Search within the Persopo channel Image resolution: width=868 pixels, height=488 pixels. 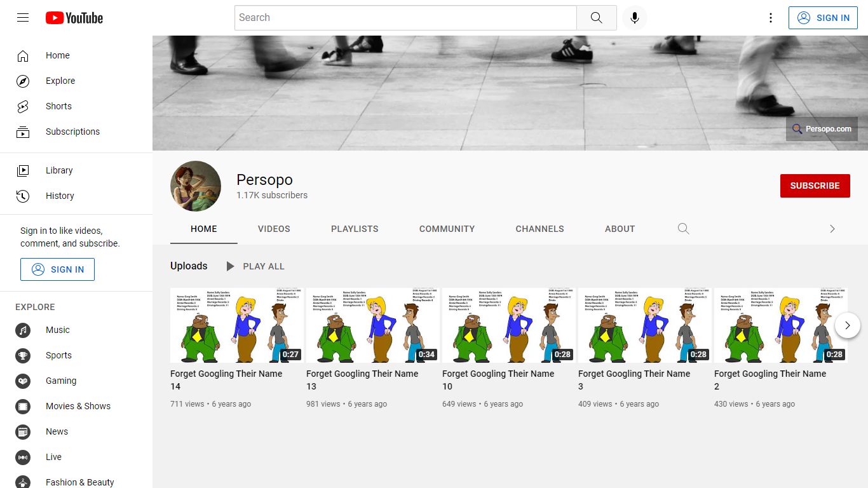(x=683, y=229)
